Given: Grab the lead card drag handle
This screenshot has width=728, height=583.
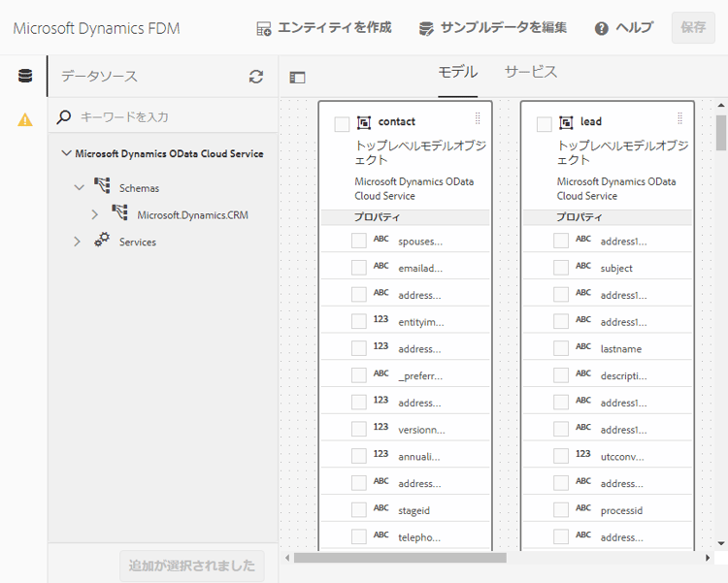Looking at the screenshot, I should tap(679, 118).
